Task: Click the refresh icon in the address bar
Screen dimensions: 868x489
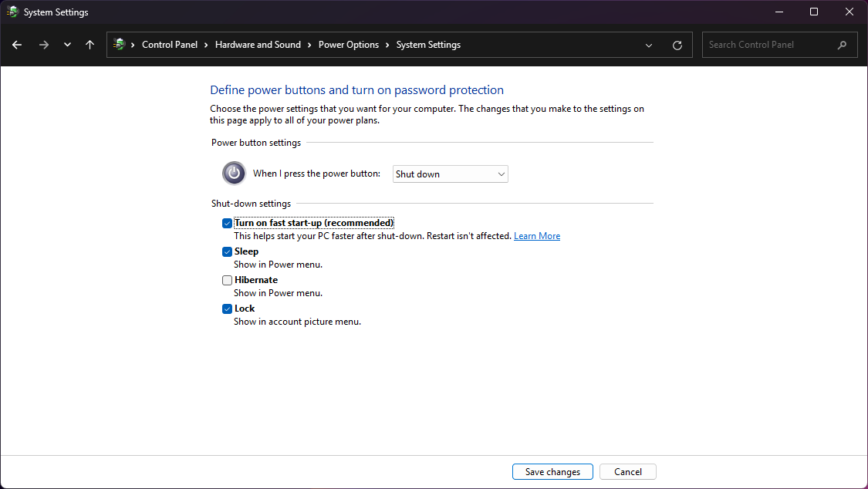Action: click(677, 45)
